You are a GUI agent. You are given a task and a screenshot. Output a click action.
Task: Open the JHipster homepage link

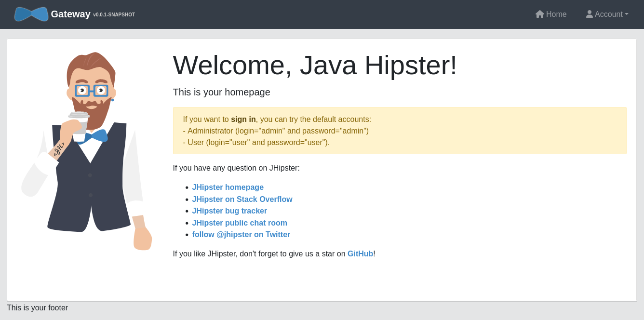point(228,187)
